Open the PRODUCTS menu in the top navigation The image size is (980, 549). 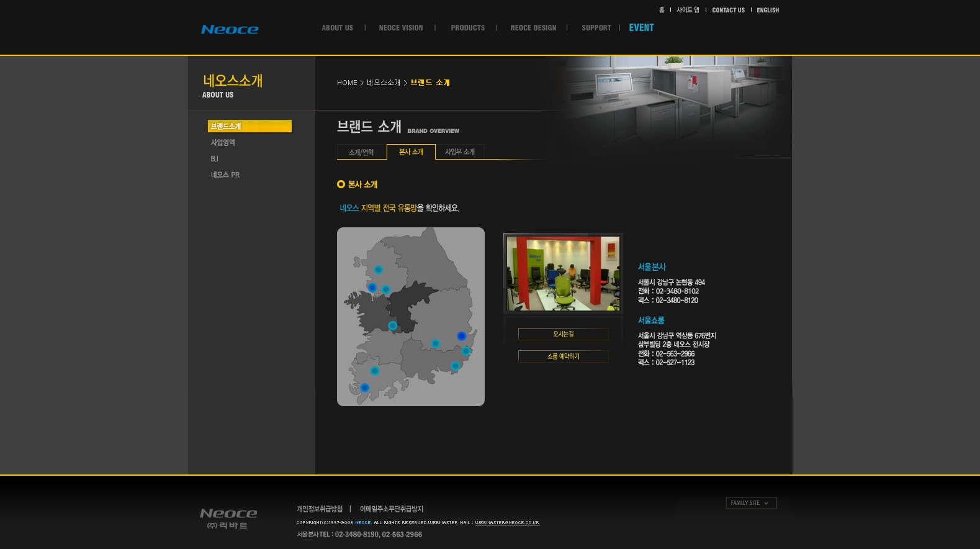click(467, 28)
